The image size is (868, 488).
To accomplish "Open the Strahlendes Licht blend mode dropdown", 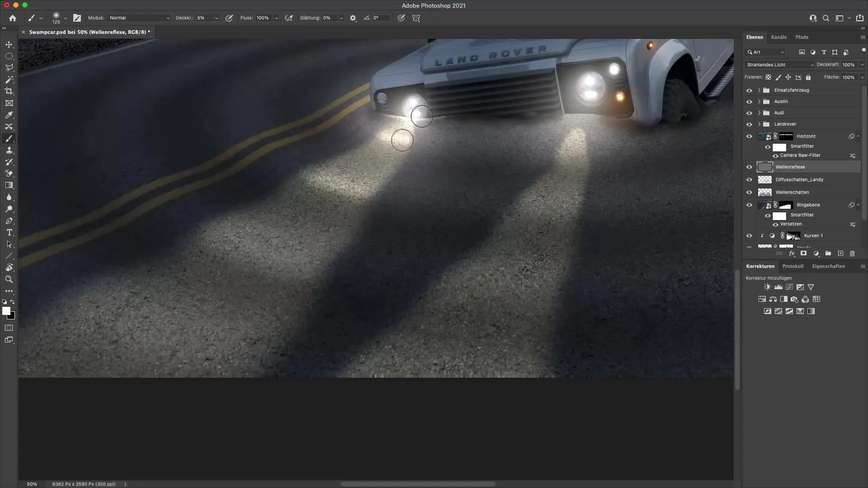I will (x=778, y=65).
